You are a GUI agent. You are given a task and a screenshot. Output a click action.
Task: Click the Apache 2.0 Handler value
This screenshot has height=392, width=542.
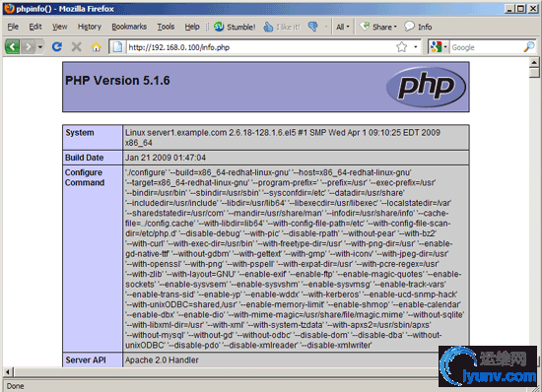[162, 359]
